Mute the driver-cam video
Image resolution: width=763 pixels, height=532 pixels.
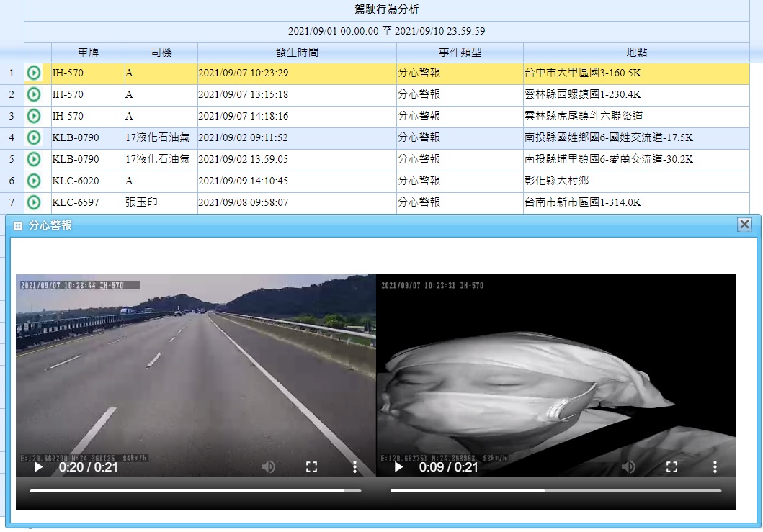(628, 467)
